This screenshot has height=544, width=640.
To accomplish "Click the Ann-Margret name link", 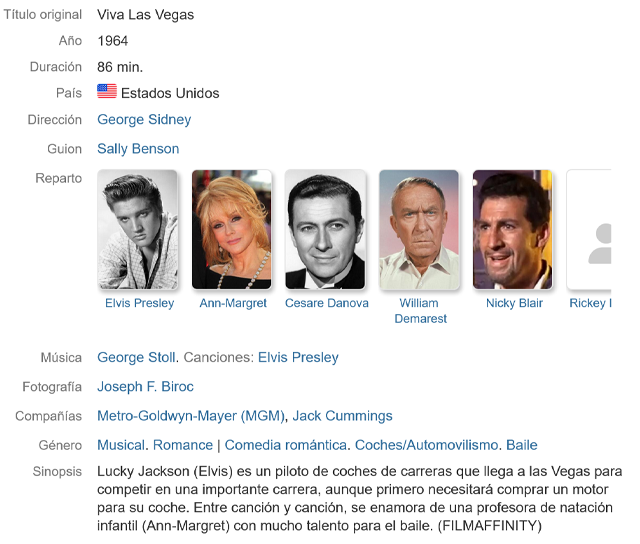I will [x=233, y=303].
